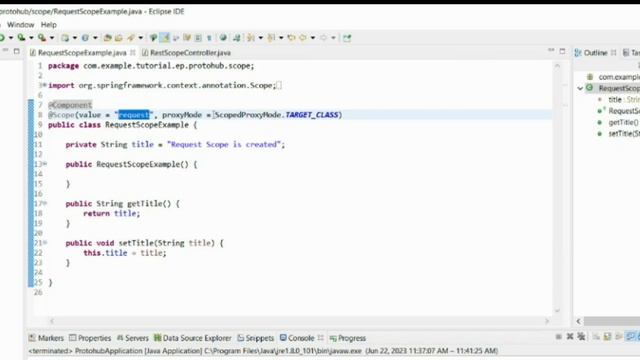Click "Request Scope is created" string literal
The height and width of the screenshot is (360, 640).
[x=224, y=144]
